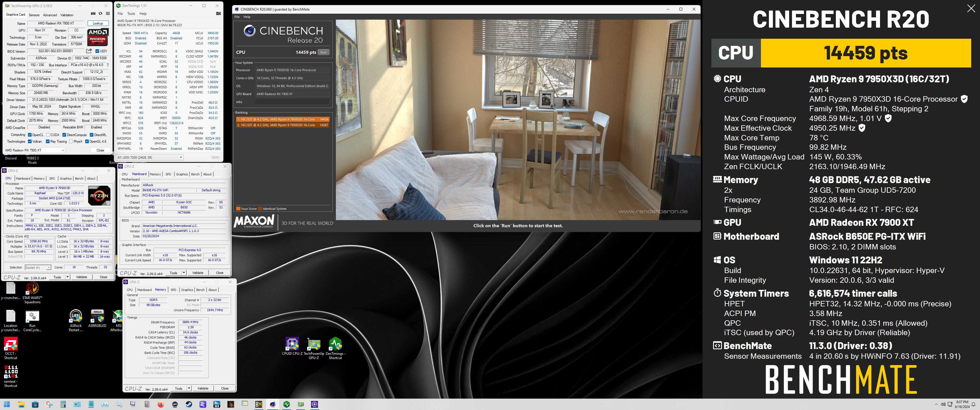Screen dimensions: 980x410
Task: Switch to the Bench tab in the CPU-Z CPU window
Action: coord(79,178)
